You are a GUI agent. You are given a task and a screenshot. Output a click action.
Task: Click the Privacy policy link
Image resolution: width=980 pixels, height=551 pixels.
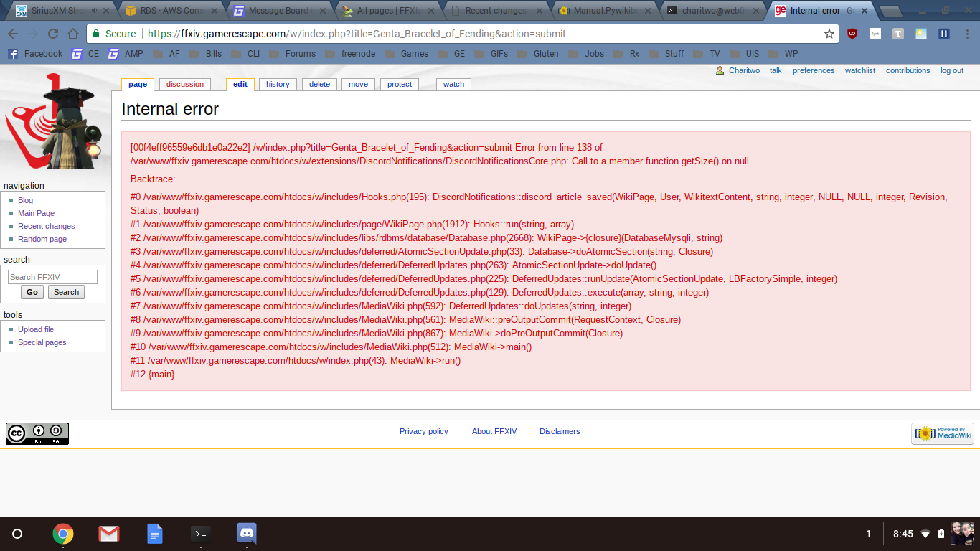tap(423, 431)
